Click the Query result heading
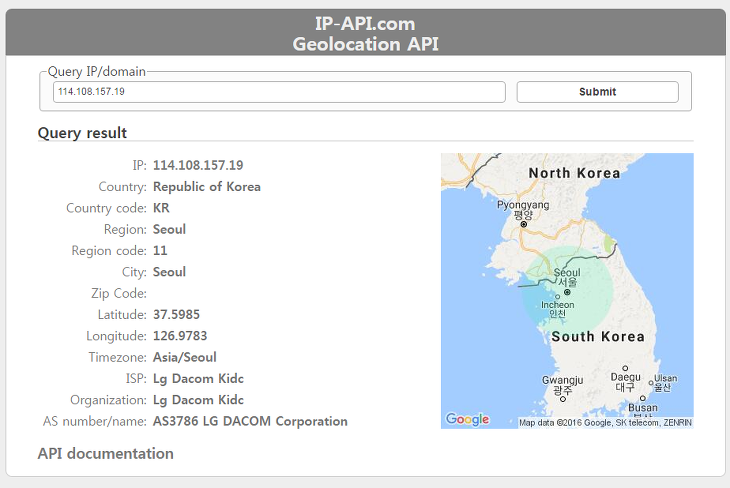730x488 pixels. [82, 133]
